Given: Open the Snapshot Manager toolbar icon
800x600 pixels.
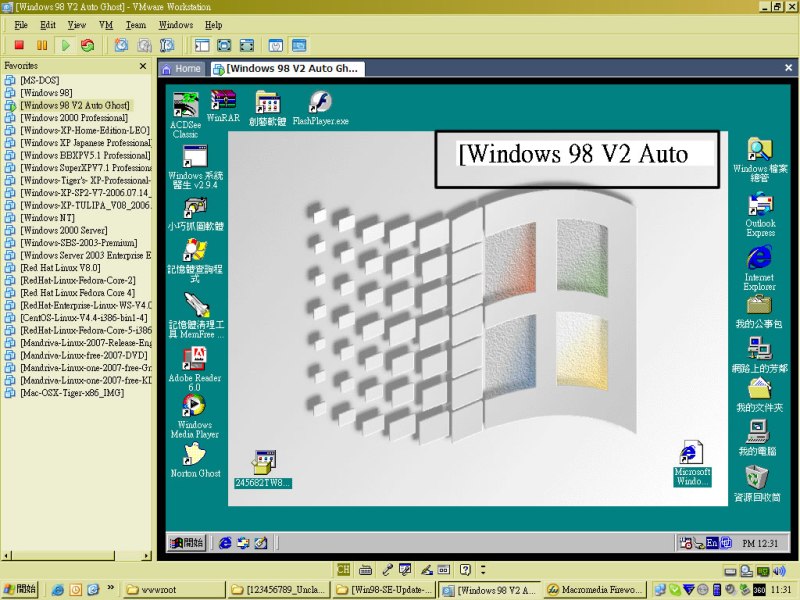Looking at the screenshot, I should click(167, 45).
